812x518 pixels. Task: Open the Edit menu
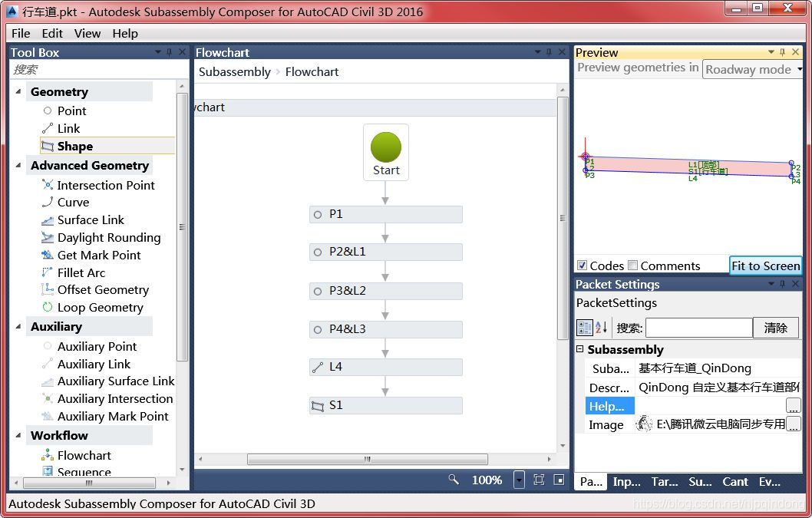tap(52, 34)
